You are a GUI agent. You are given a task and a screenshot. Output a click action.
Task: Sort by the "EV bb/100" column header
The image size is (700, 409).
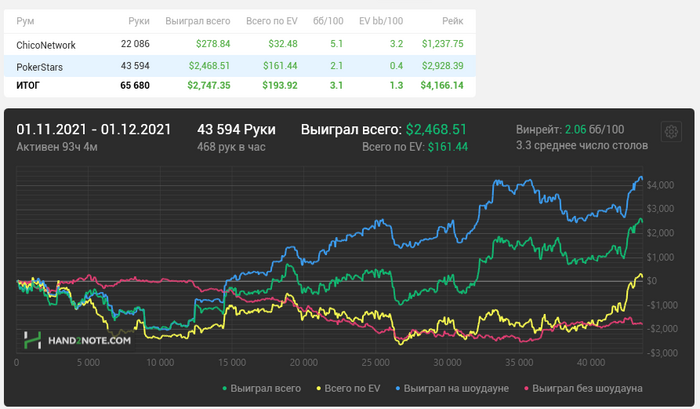[x=381, y=21]
